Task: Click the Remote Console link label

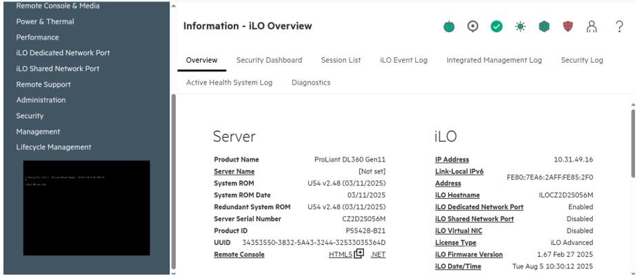Action: point(239,255)
